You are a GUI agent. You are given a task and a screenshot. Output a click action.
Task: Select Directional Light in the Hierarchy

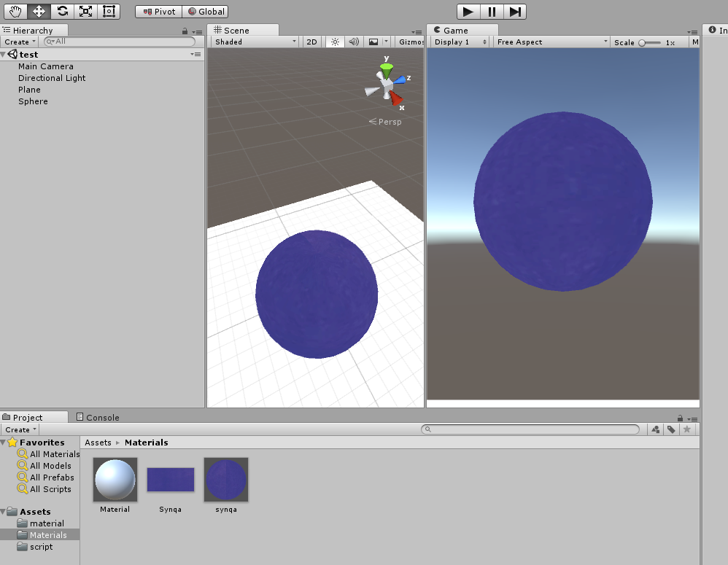point(52,78)
